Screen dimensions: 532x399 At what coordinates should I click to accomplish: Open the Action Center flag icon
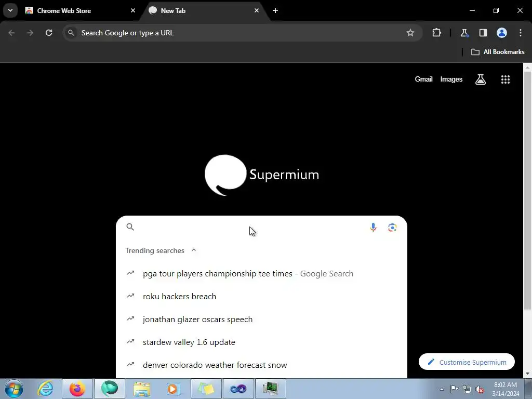coord(454,389)
